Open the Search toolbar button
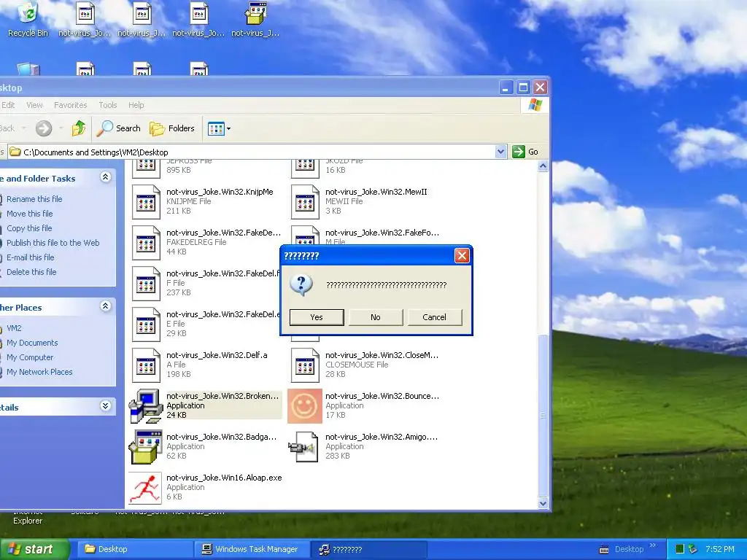The width and height of the screenshot is (747, 560). (x=119, y=128)
